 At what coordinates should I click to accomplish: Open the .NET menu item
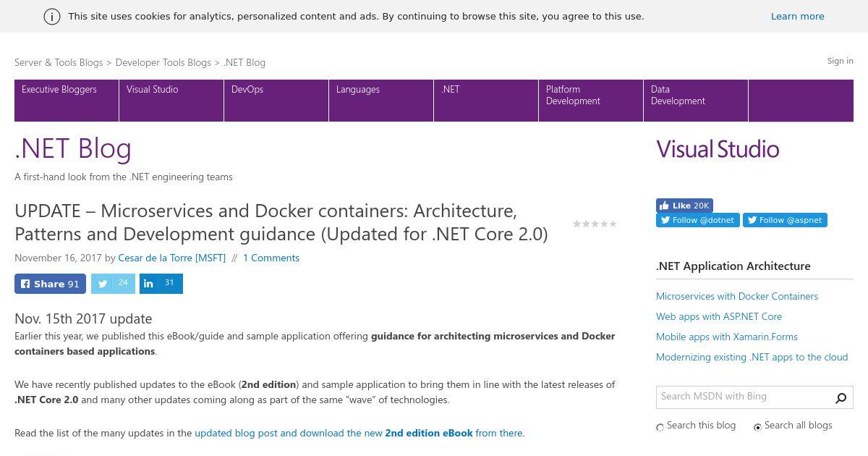click(x=486, y=101)
